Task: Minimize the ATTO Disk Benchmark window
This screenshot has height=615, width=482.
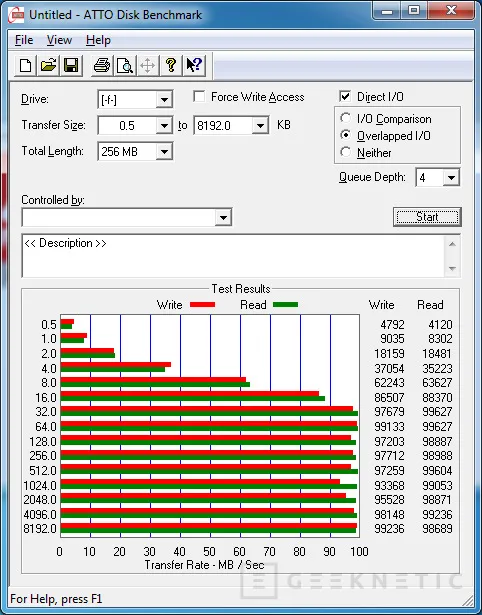Action: [x=387, y=11]
